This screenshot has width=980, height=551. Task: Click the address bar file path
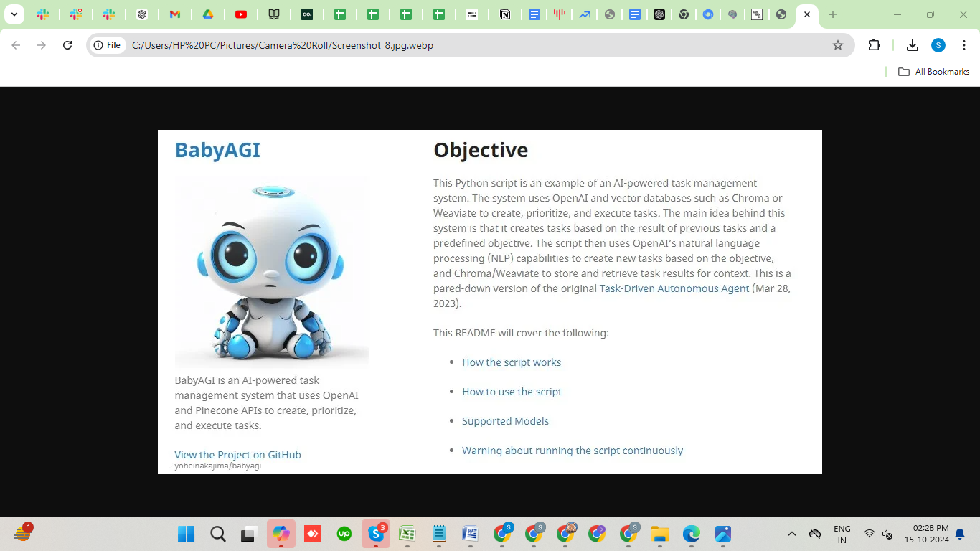click(283, 45)
